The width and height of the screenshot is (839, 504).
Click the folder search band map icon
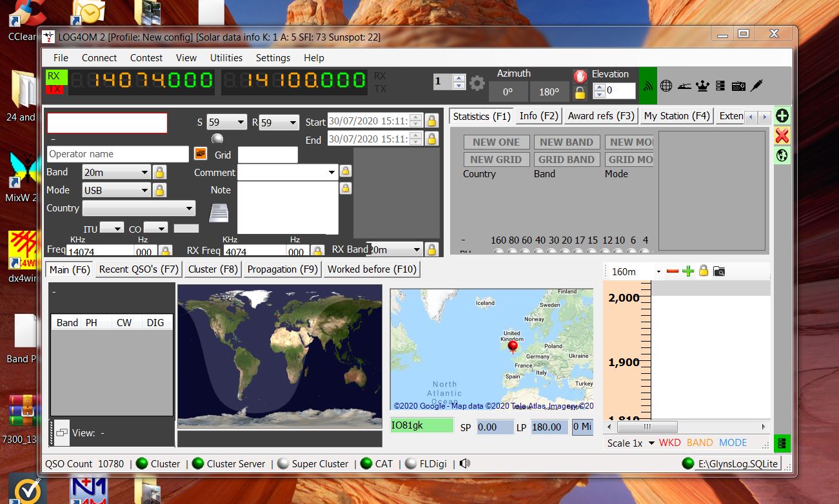(x=719, y=271)
